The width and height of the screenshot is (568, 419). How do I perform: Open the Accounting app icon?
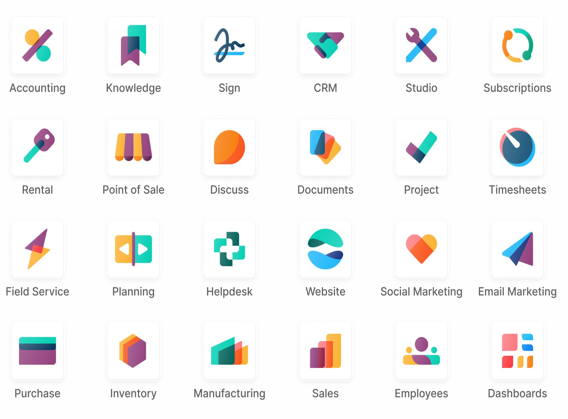coord(37,45)
